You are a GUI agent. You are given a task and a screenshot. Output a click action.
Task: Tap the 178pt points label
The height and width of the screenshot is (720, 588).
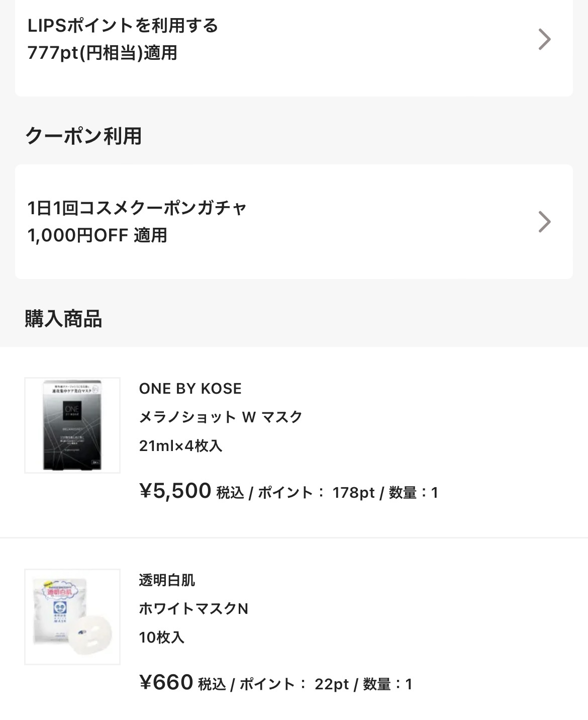coord(353,493)
